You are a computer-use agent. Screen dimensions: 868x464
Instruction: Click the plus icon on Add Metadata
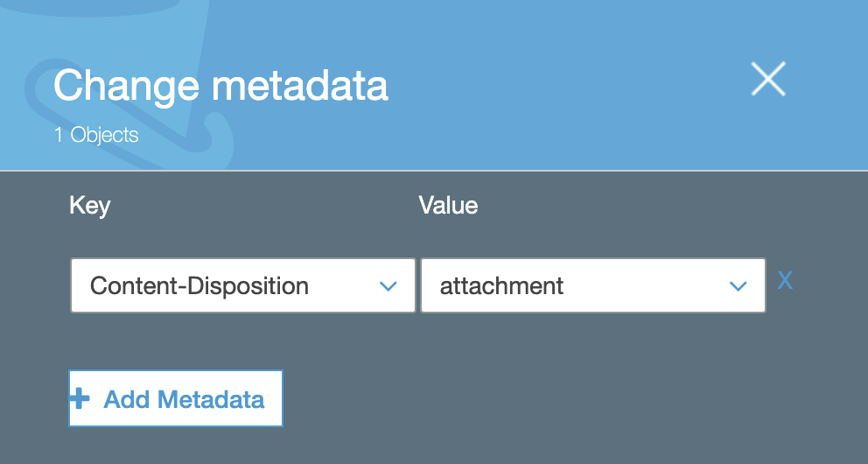point(79,398)
